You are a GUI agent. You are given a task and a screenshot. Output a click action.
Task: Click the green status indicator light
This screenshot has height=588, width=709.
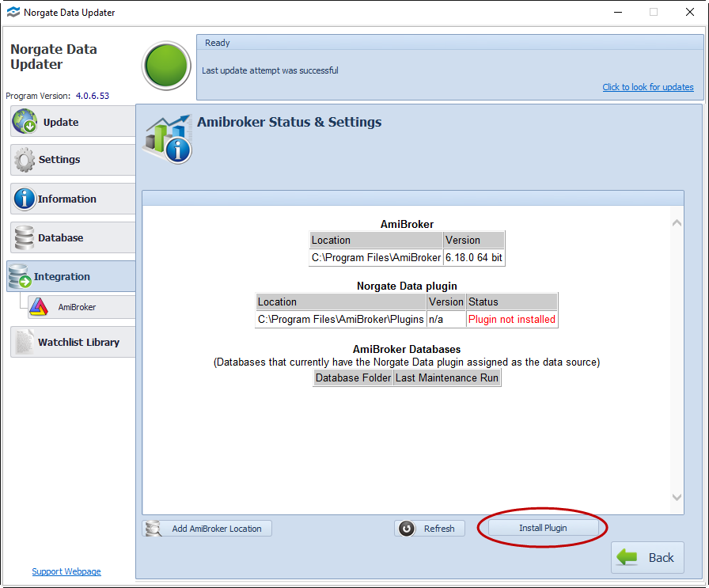click(x=166, y=66)
